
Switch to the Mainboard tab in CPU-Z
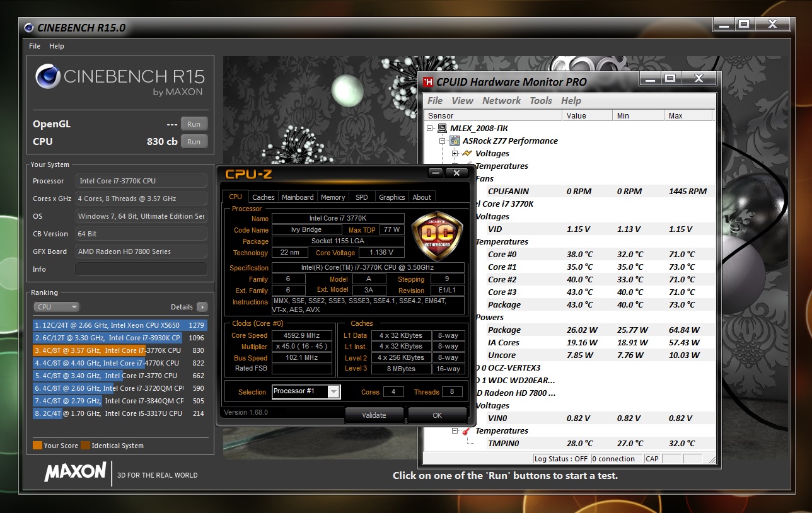coord(298,197)
